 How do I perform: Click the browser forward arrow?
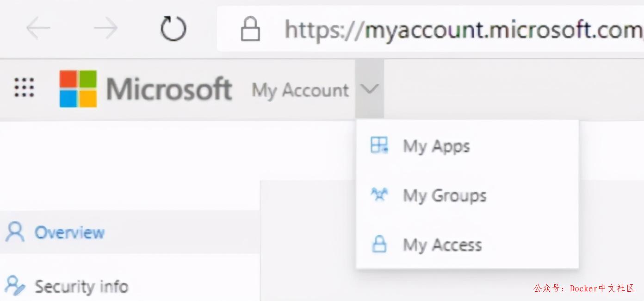[x=105, y=29]
